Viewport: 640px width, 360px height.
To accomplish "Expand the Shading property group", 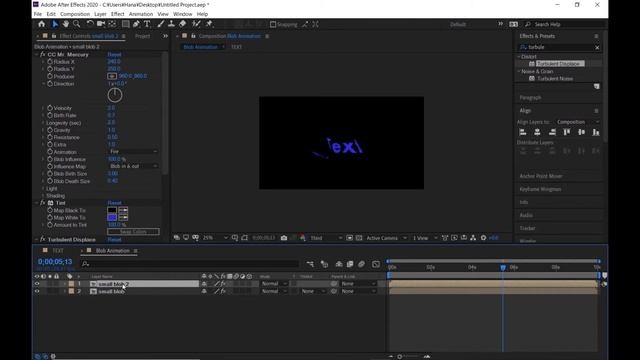I will tap(43, 196).
